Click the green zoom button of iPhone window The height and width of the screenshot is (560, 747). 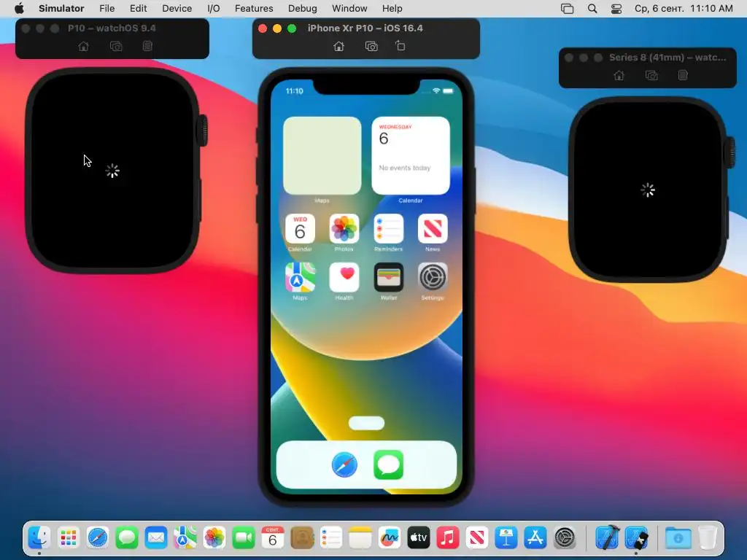pyautogui.click(x=292, y=28)
